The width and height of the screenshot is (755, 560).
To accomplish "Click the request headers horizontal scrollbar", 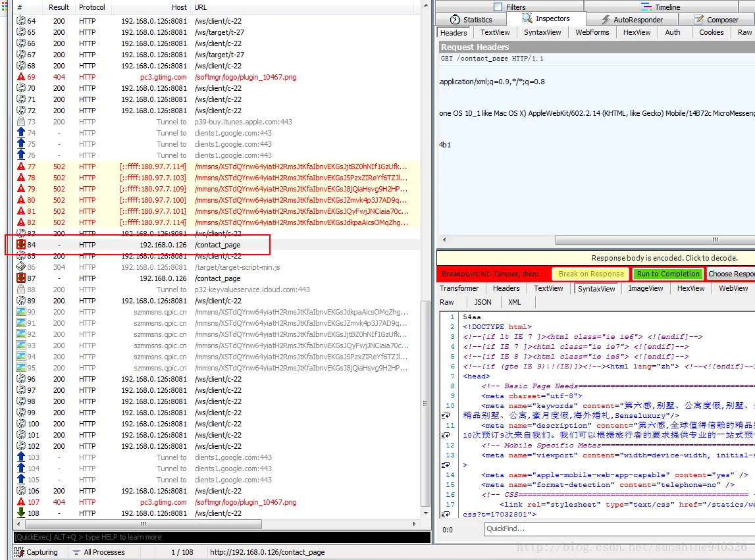I will 655,240.
